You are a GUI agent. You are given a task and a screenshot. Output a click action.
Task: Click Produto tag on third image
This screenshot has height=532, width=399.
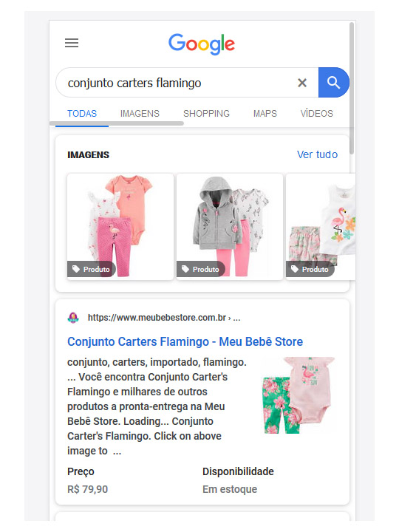pos(310,269)
